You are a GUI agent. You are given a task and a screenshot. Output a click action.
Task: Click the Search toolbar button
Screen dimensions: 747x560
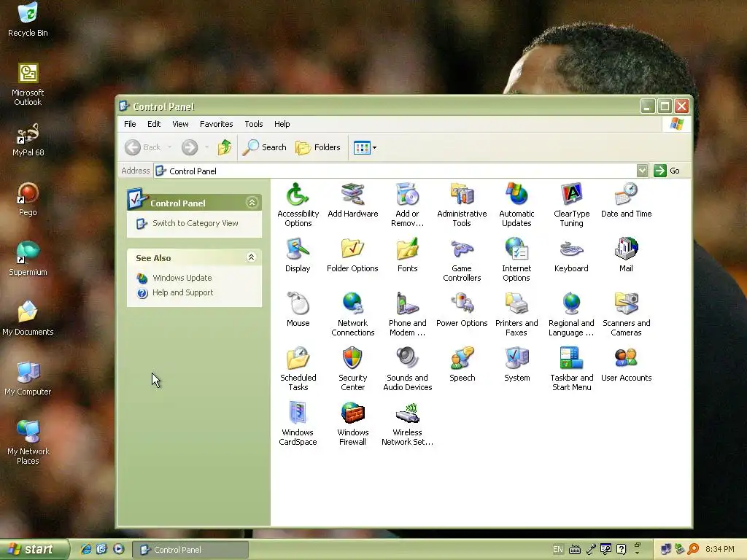tap(265, 147)
